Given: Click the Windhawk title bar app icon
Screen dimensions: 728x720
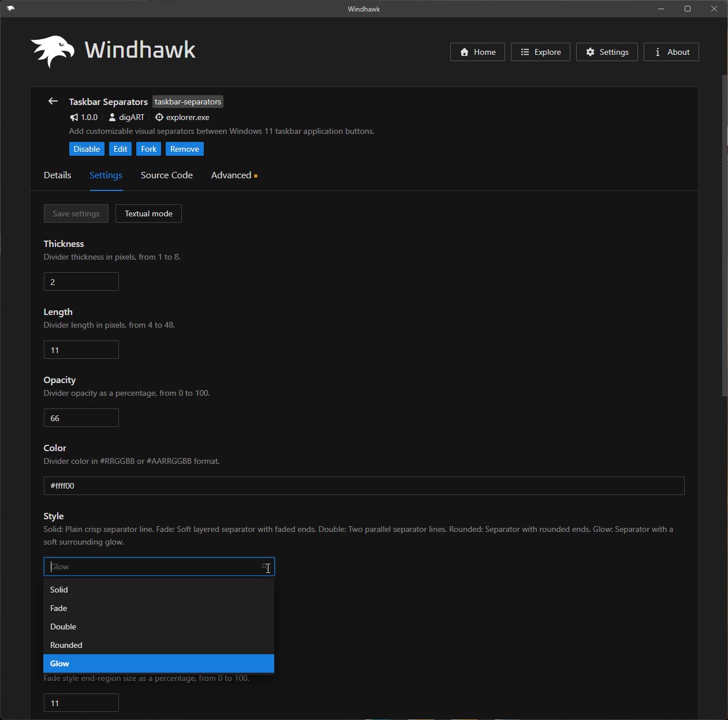Looking at the screenshot, I should [10, 9].
